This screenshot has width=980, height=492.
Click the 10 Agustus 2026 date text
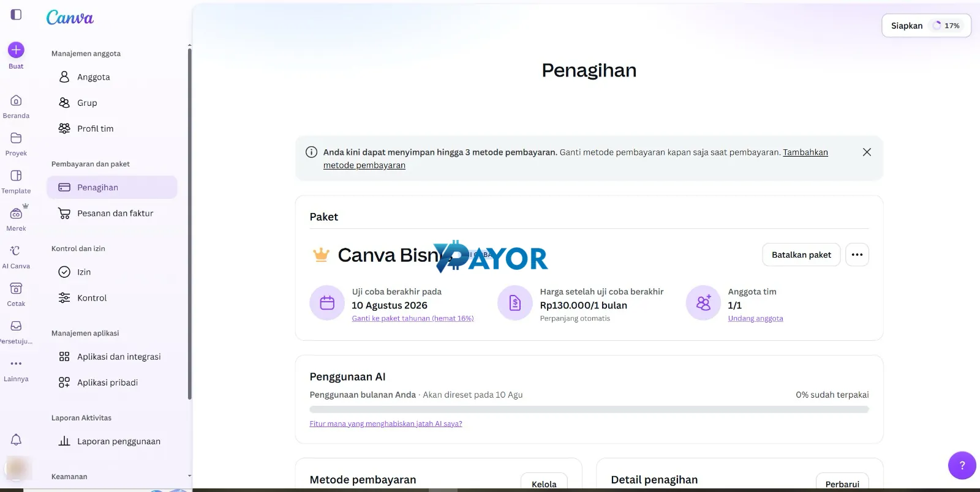pos(390,305)
